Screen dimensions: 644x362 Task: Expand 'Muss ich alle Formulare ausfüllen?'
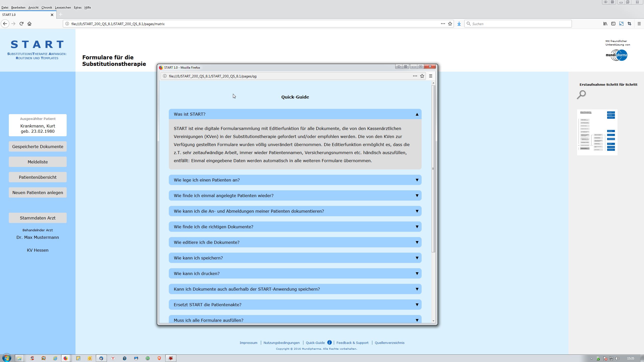295,319
